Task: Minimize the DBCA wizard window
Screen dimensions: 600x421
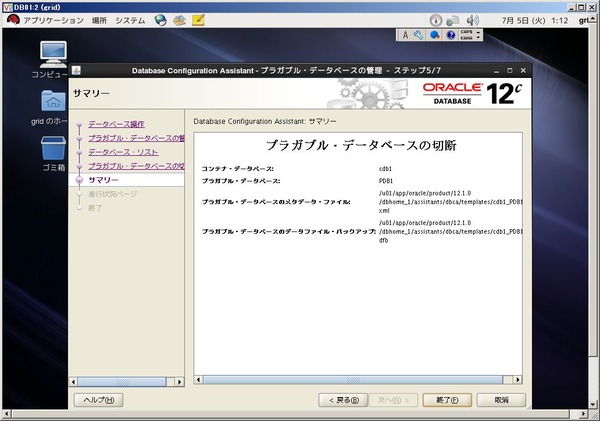Action: [496, 71]
